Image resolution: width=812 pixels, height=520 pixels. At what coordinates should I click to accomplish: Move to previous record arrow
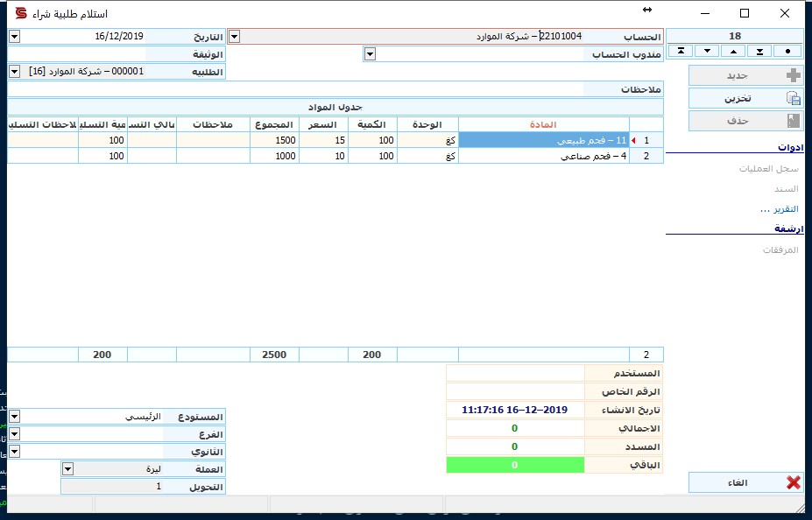[734, 51]
